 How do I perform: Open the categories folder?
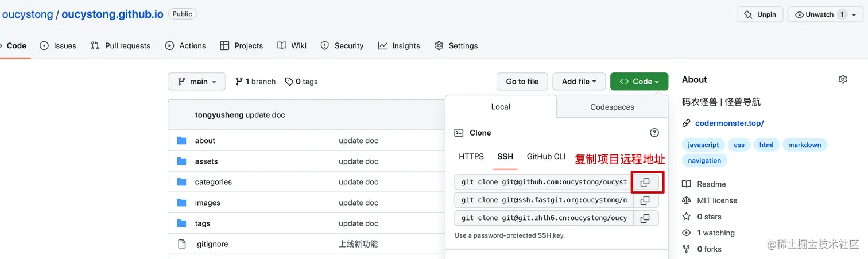213,182
